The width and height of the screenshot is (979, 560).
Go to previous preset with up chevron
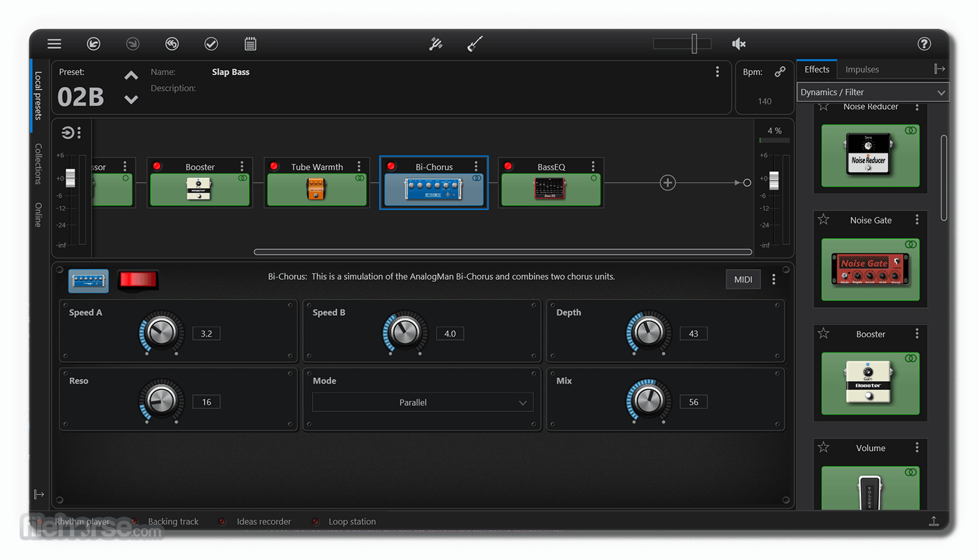tap(131, 75)
